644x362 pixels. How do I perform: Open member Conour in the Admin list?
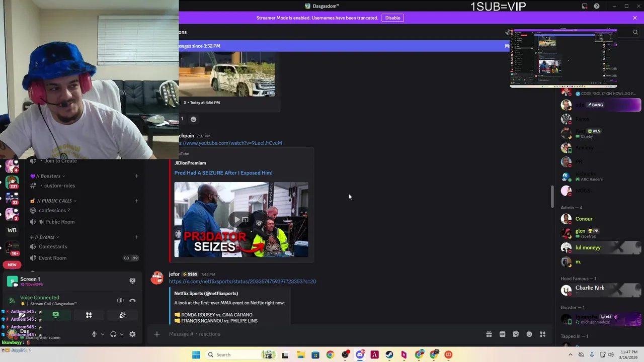pyautogui.click(x=601, y=219)
